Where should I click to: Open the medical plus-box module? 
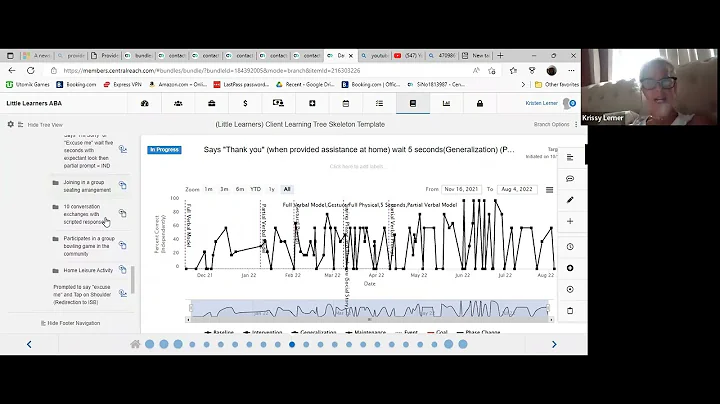(312, 103)
